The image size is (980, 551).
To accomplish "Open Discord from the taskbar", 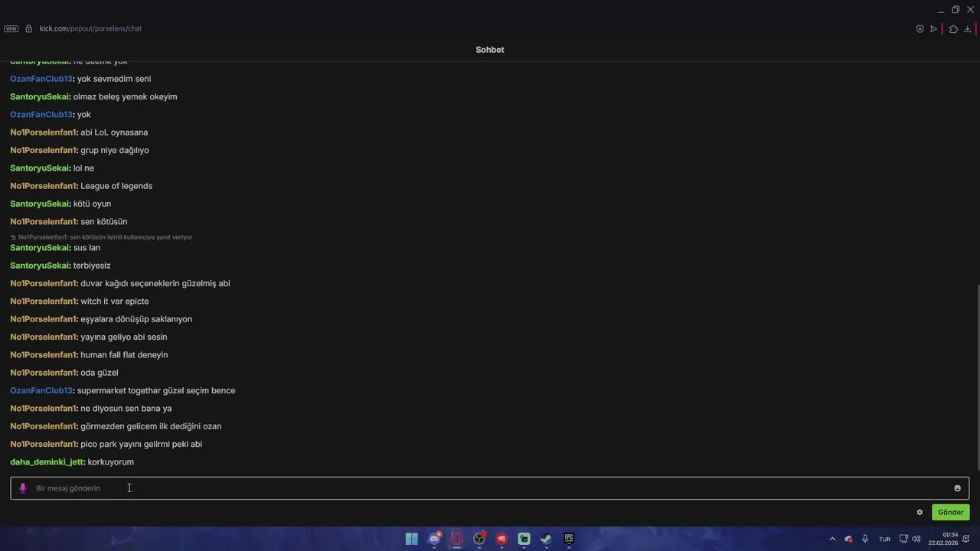I will 435,539.
